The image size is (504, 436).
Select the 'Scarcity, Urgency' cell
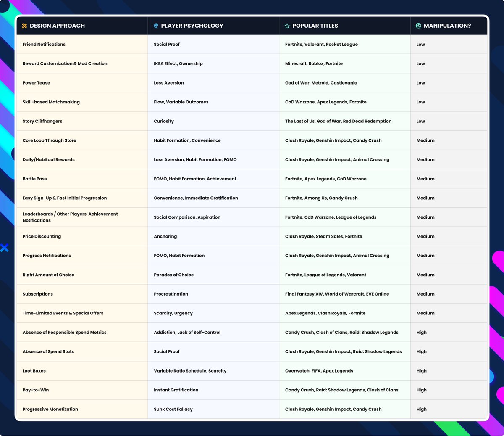[x=213, y=313]
